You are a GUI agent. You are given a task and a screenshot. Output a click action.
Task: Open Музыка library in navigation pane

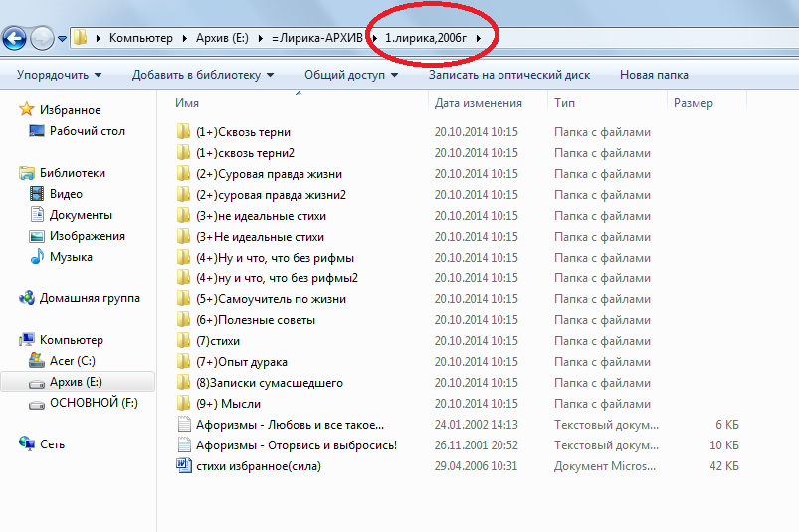37,257
